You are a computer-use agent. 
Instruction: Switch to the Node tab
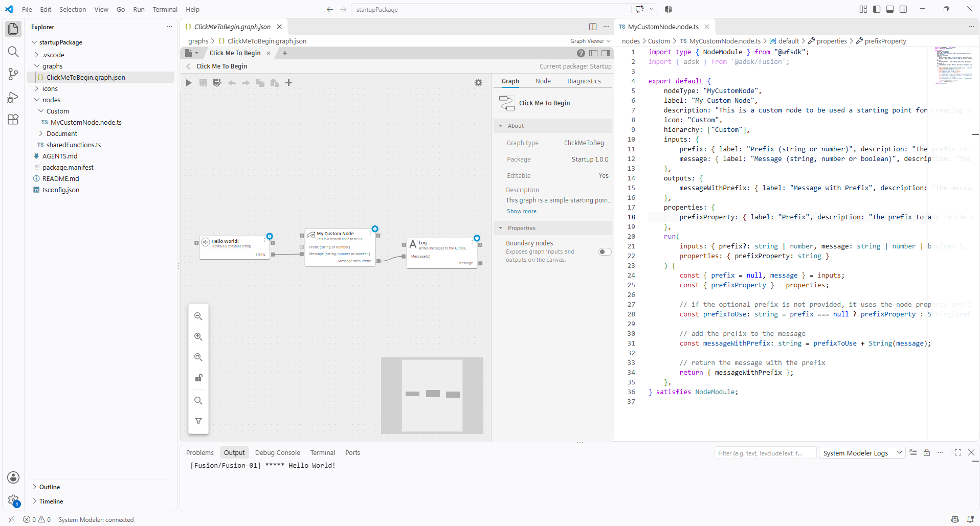point(543,81)
